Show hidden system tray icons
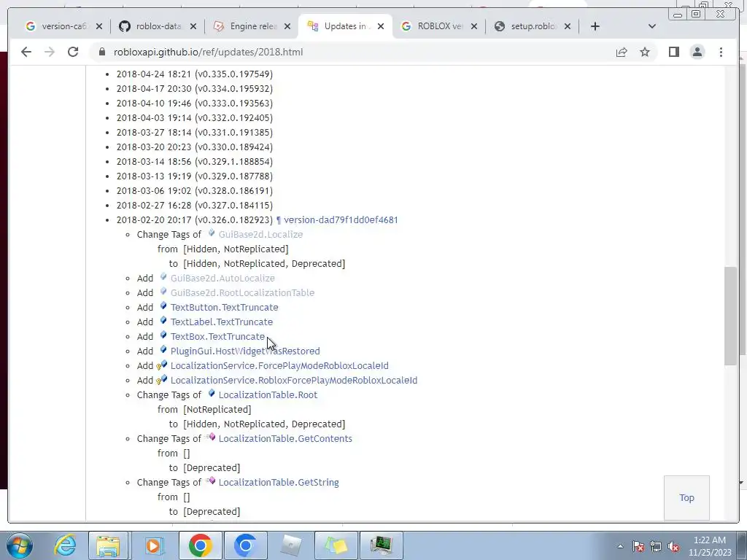 [x=620, y=546]
